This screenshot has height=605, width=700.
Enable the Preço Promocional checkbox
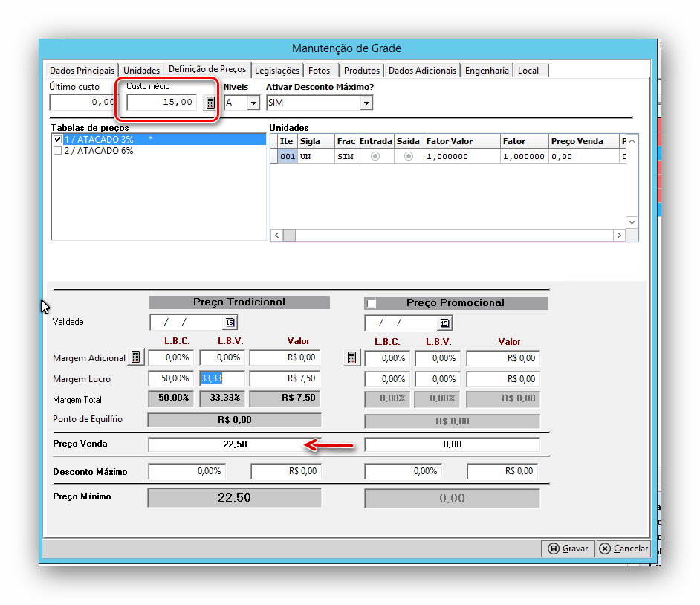[371, 304]
